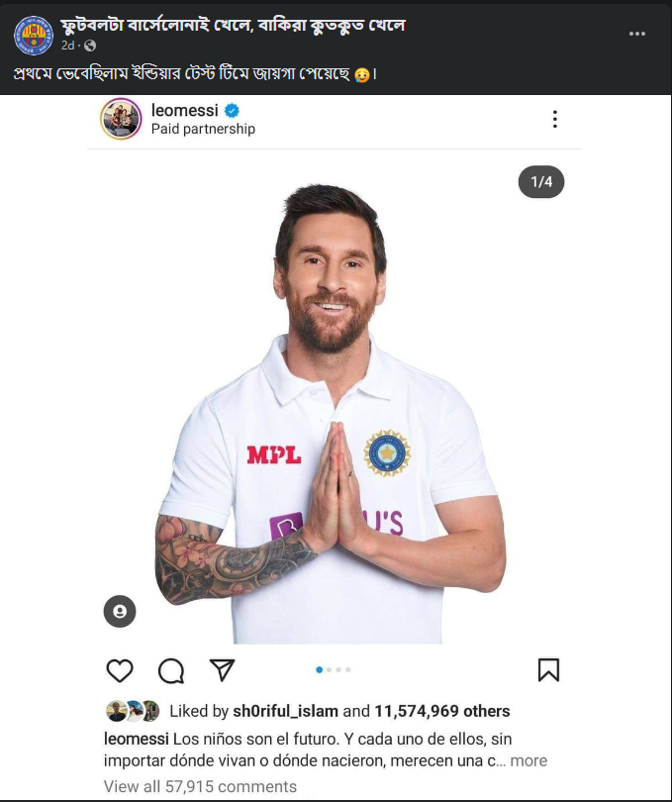Open View all 57,915 comments
The width and height of the screenshot is (672, 802).
coord(200,787)
